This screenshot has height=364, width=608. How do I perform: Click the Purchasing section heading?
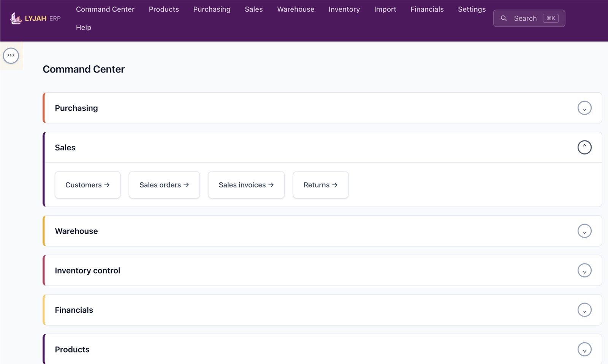(x=76, y=108)
